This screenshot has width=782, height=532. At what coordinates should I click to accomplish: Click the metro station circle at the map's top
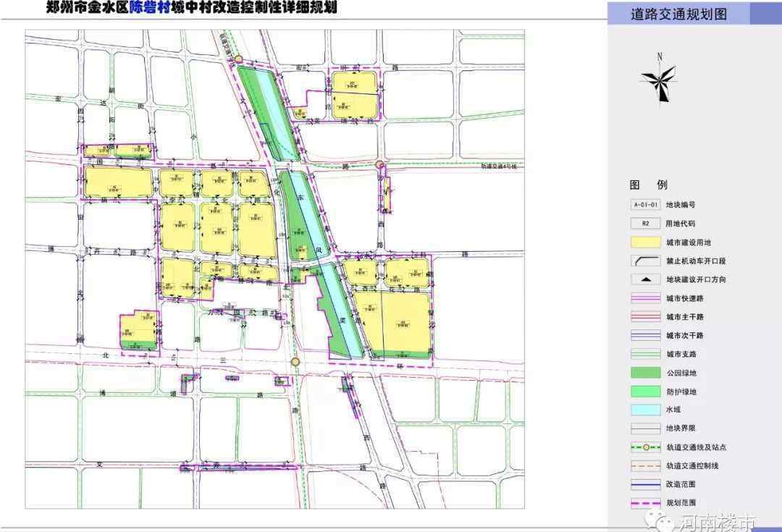[239, 59]
